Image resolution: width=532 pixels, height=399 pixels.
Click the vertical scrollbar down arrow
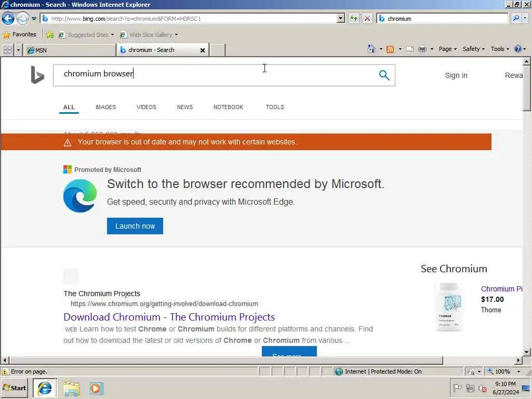pyautogui.click(x=527, y=352)
